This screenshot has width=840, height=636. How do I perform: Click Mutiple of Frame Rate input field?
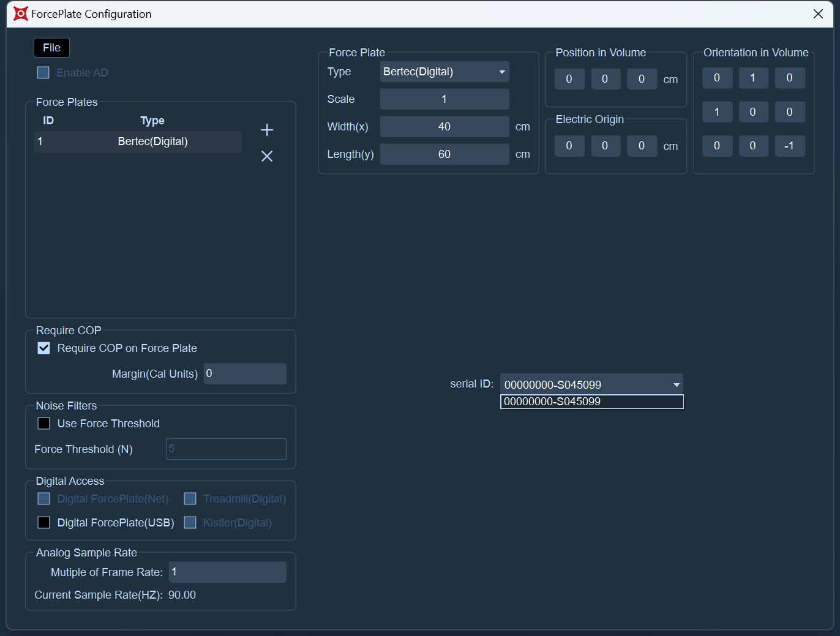227,572
